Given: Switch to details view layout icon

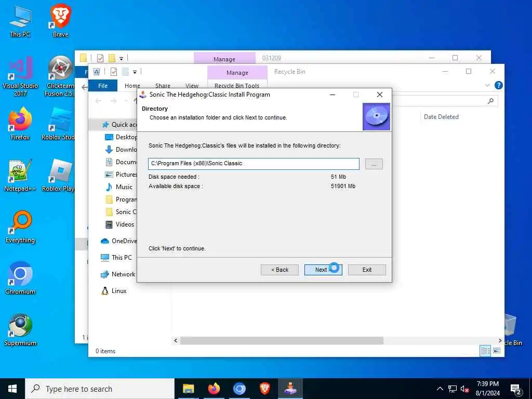Looking at the screenshot, I should coord(486,351).
